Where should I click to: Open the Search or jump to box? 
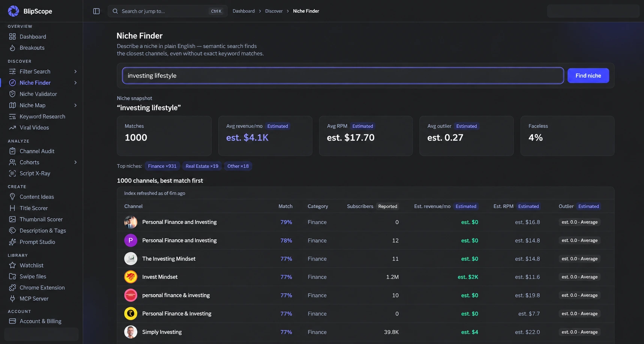(x=167, y=11)
